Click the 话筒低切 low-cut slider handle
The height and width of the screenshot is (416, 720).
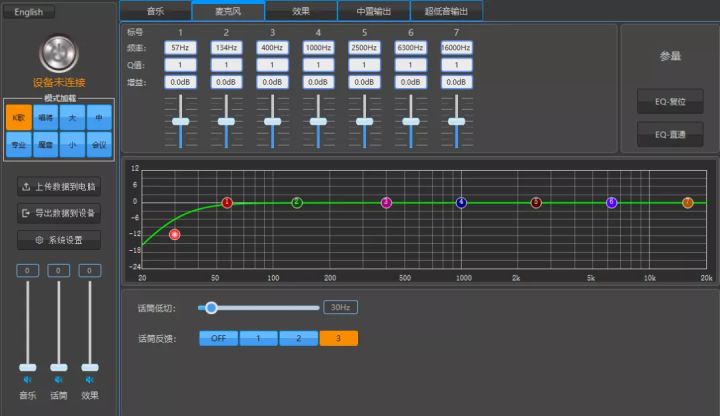point(211,307)
